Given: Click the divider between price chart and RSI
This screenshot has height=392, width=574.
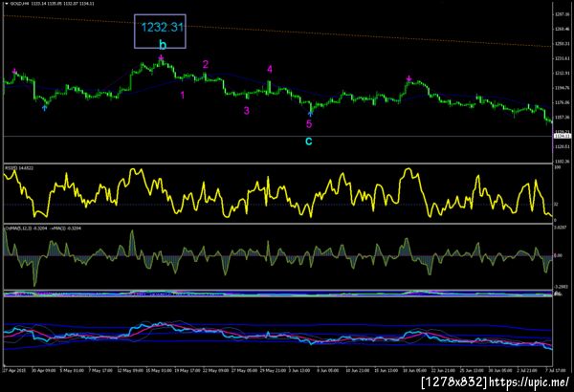Looking at the screenshot, I should [277, 163].
